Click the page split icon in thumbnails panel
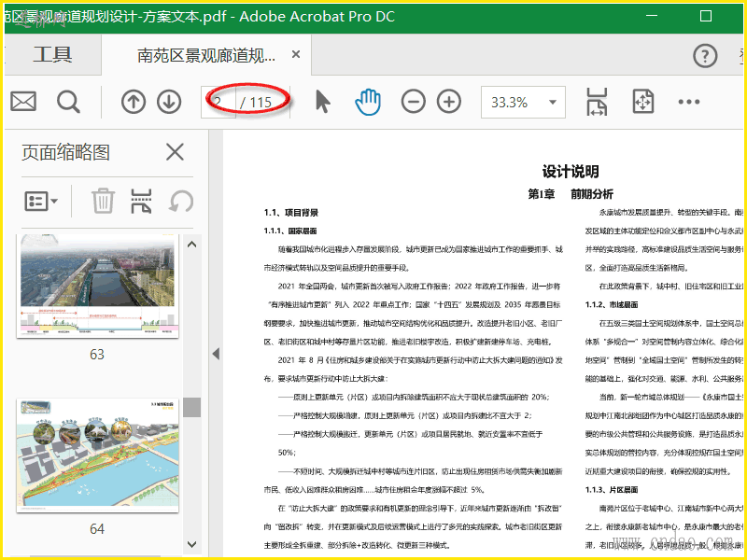Image resolution: width=747 pixels, height=560 pixels. (141, 201)
